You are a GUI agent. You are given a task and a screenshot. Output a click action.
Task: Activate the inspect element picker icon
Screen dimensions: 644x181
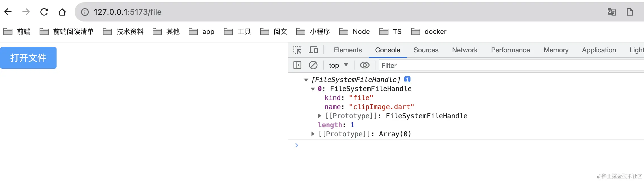297,50
